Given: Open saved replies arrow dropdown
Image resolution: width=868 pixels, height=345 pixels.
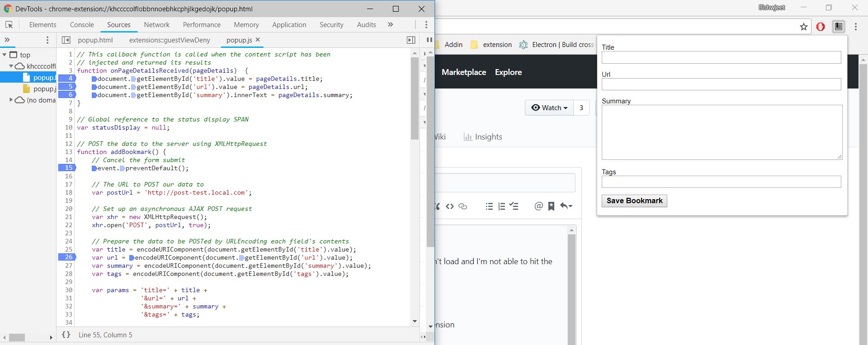Looking at the screenshot, I should [x=566, y=206].
